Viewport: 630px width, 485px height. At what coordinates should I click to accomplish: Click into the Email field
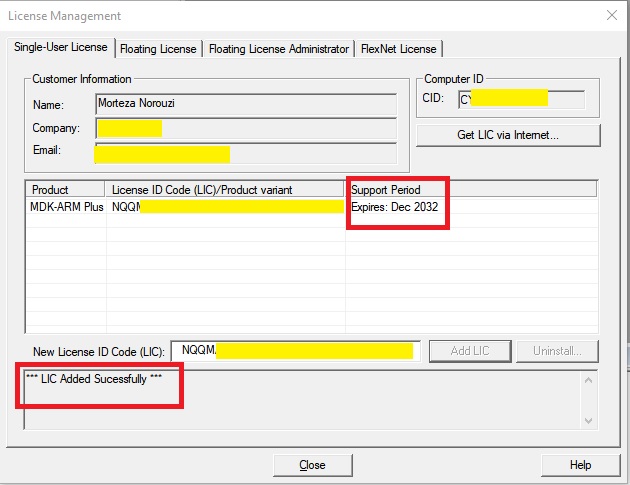click(245, 152)
